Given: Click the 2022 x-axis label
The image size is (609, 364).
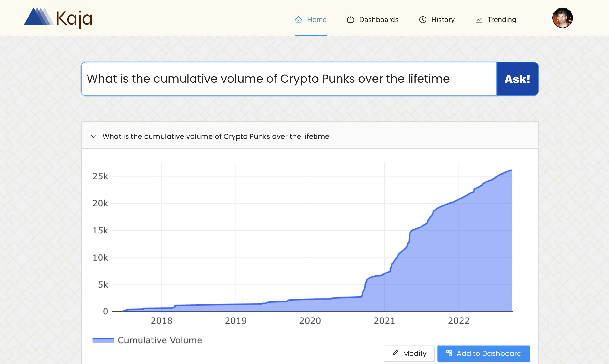Looking at the screenshot, I should pyautogui.click(x=459, y=321).
